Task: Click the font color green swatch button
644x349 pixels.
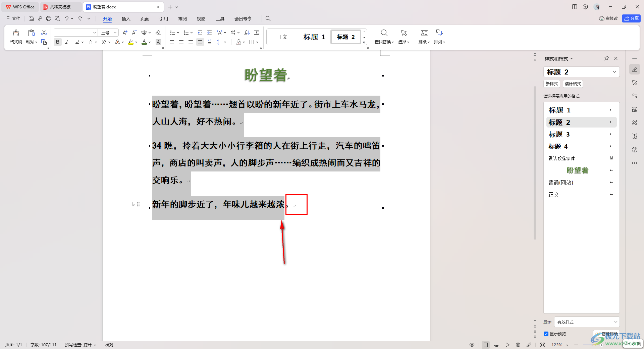Action: click(x=144, y=42)
